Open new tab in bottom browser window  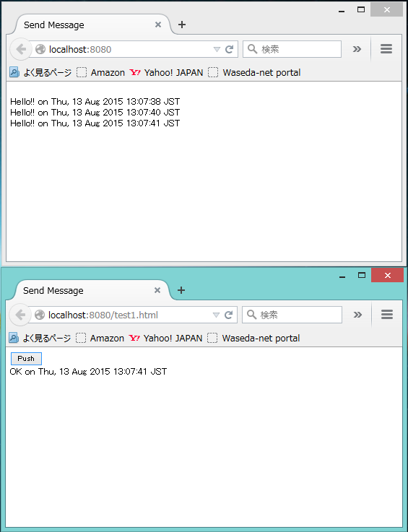(181, 290)
